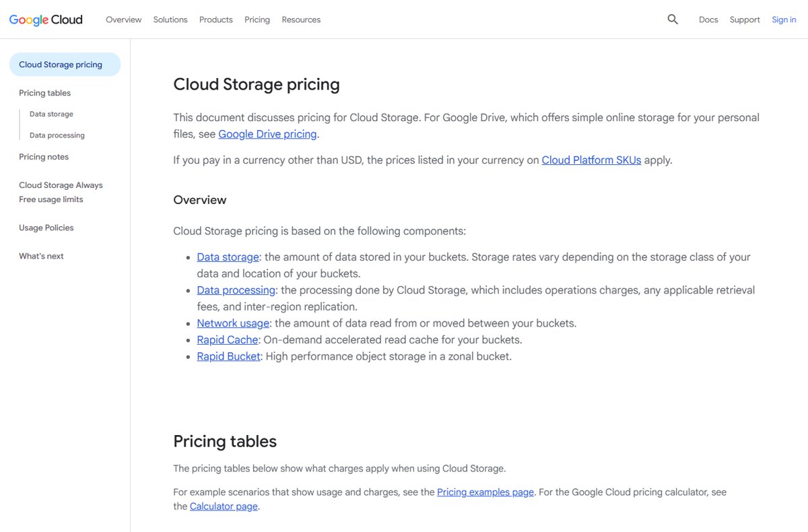Open the Rapid Bucket link
The width and height of the screenshot is (808, 532).
click(228, 356)
